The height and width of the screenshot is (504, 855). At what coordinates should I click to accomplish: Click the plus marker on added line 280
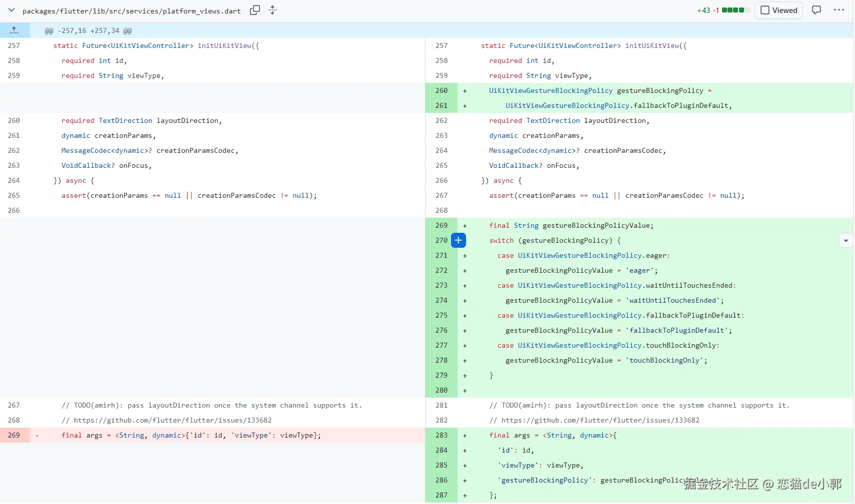464,391
